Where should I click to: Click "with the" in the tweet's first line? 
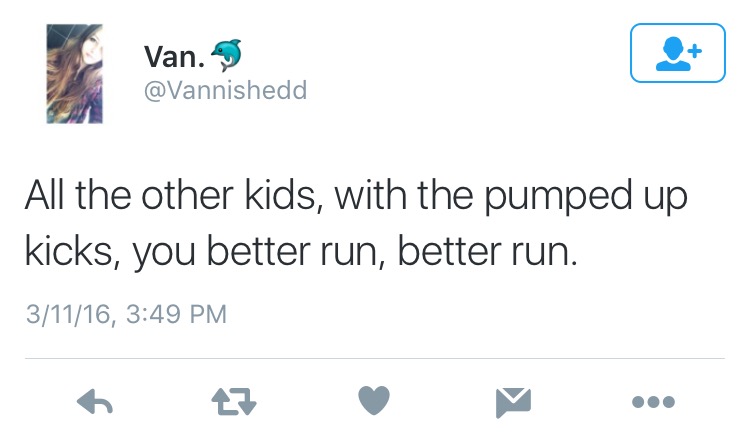pyautogui.click(x=386, y=194)
